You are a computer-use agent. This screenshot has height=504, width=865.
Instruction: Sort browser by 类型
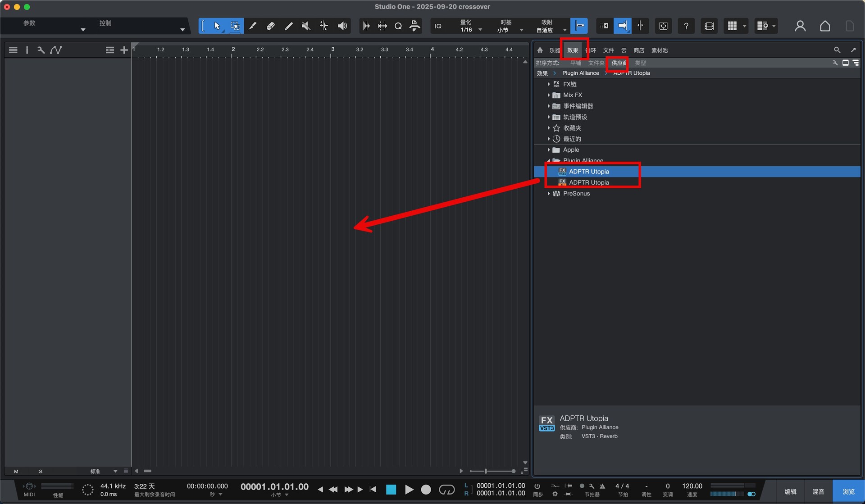tap(640, 63)
